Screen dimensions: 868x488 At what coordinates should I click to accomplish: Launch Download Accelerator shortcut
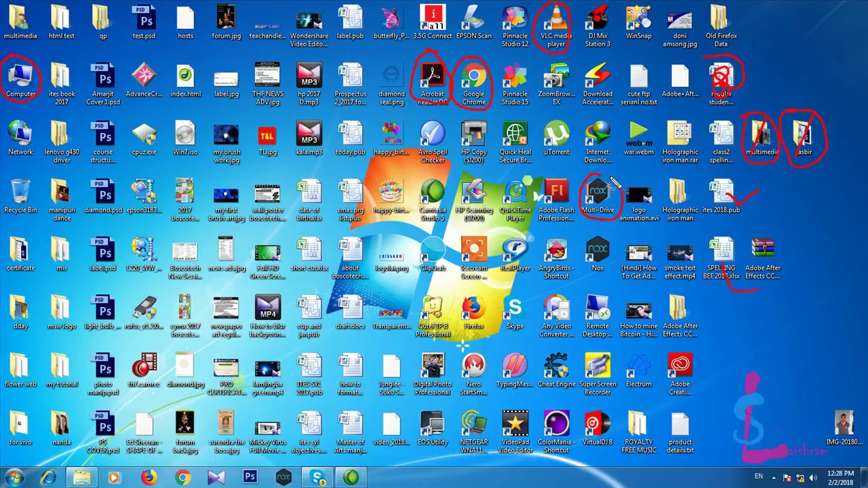pyautogui.click(x=597, y=85)
